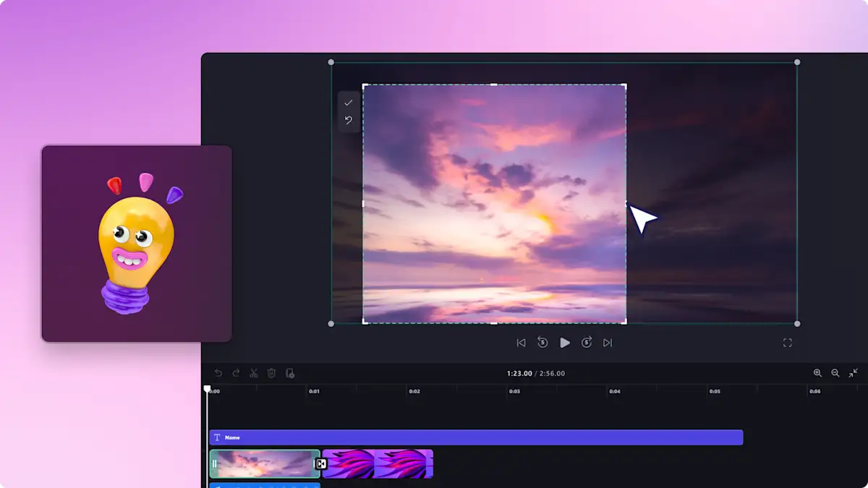
Task: Grab the playhead marker at the timeline start
Action: click(x=209, y=388)
